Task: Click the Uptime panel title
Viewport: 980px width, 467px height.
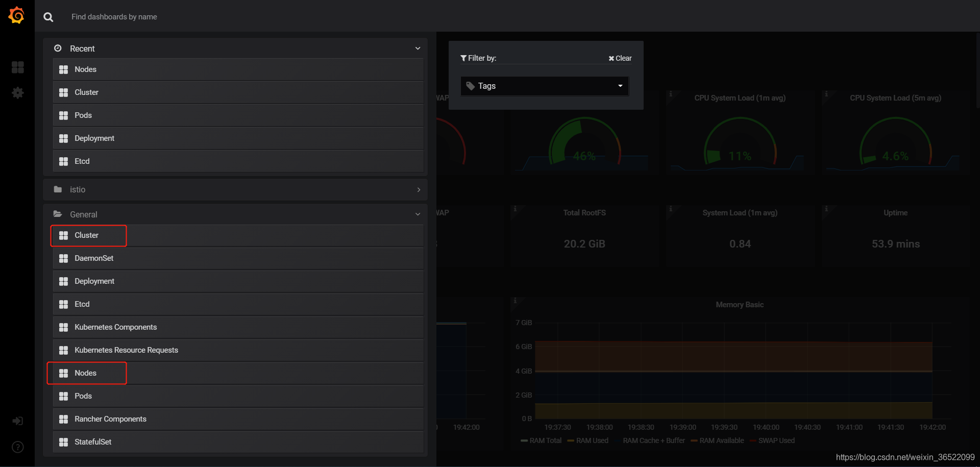Action: tap(895, 213)
